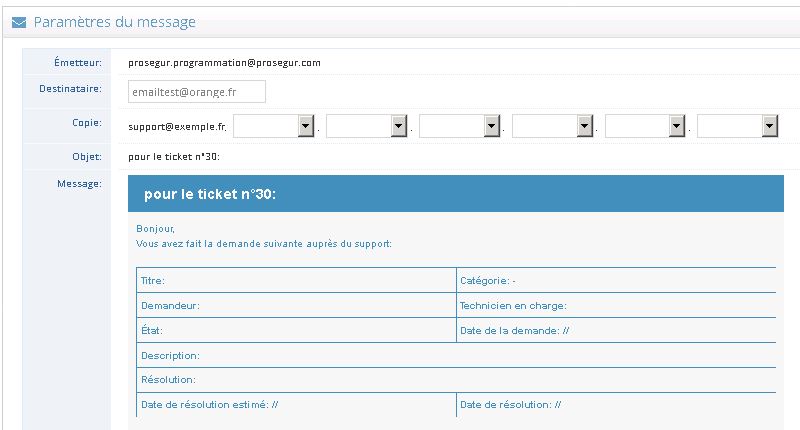
Task: Click the Résolution table row
Action: pyautogui.click(x=457, y=380)
